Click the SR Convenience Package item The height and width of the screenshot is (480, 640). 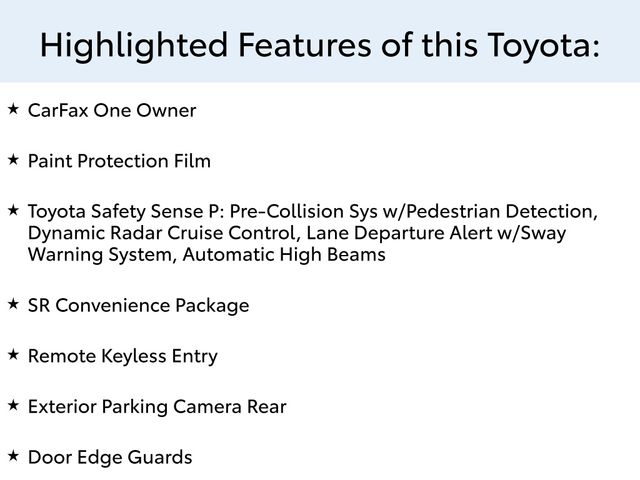coord(138,305)
